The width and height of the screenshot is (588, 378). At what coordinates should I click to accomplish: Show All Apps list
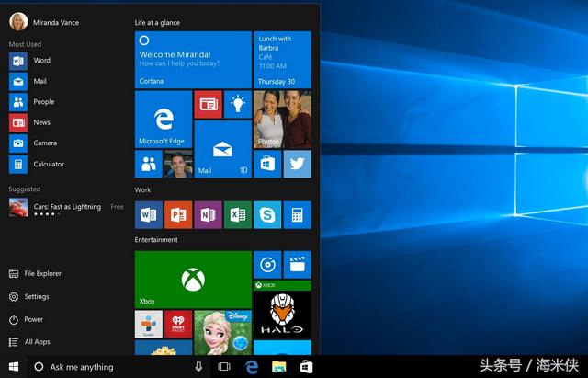[29, 342]
